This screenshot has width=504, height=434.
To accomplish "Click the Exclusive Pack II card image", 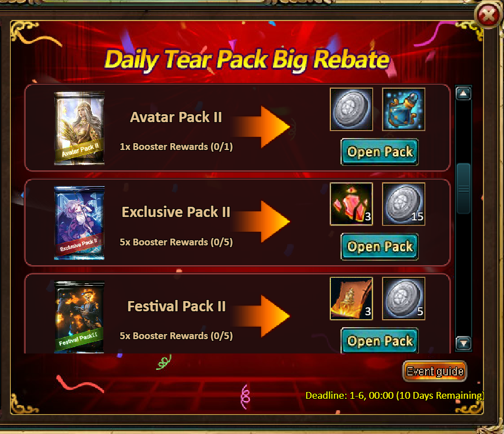I will click(79, 223).
